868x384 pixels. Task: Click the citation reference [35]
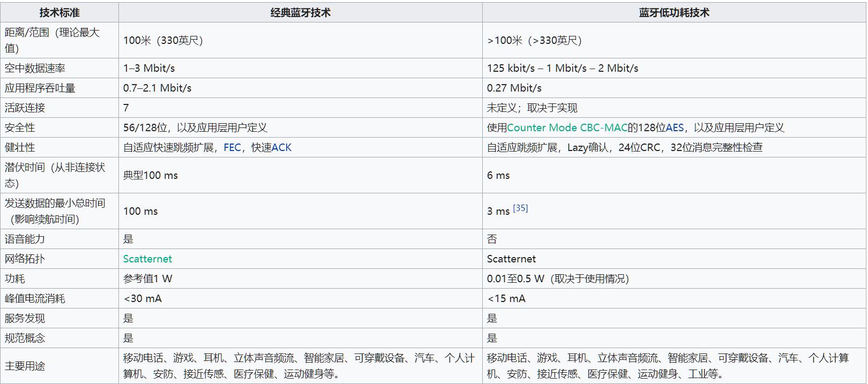coord(520,208)
